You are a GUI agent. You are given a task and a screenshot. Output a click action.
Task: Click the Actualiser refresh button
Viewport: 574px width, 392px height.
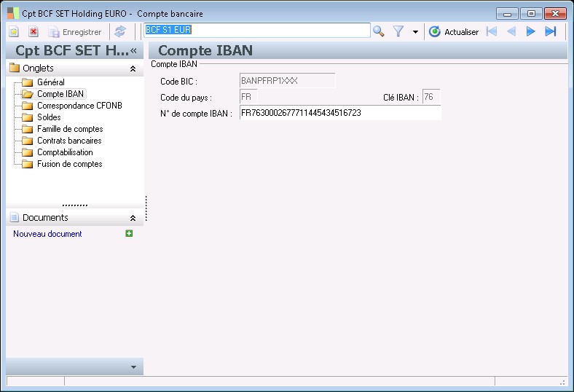point(454,32)
